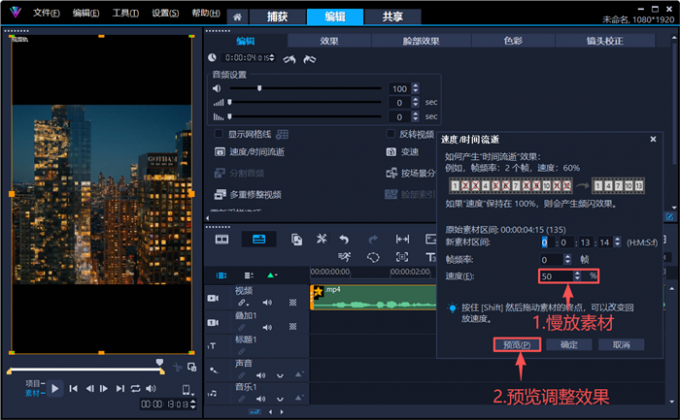680x420 pixels.
Task: Open the 色彩 (Color) tab
Action: pyautogui.click(x=513, y=41)
